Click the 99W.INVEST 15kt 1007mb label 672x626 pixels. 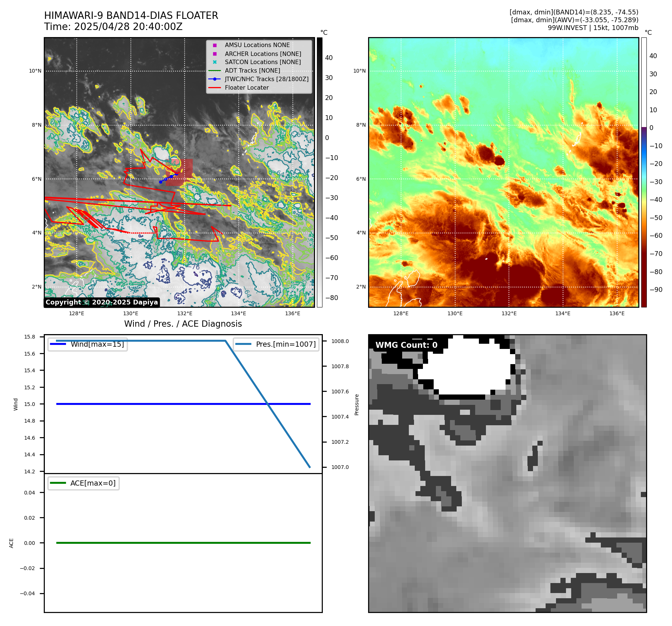point(593,28)
